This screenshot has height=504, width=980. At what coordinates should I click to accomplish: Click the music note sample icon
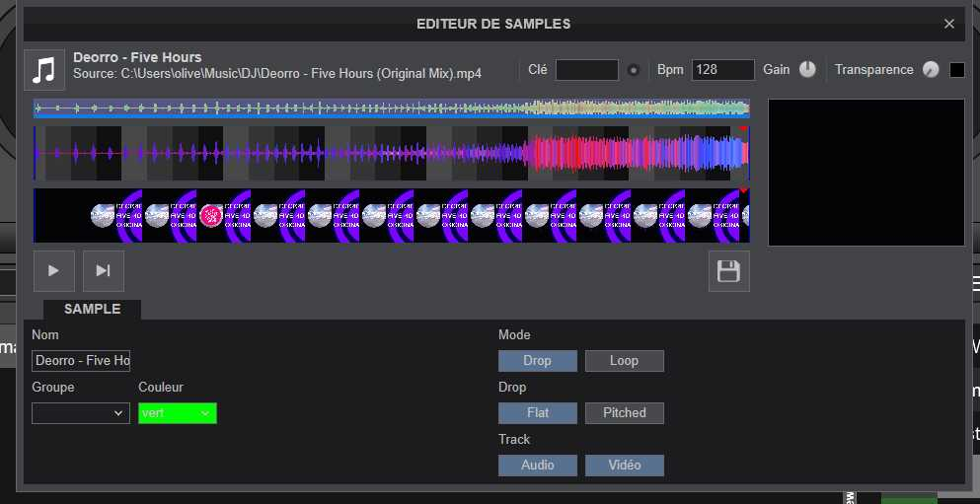click(43, 70)
